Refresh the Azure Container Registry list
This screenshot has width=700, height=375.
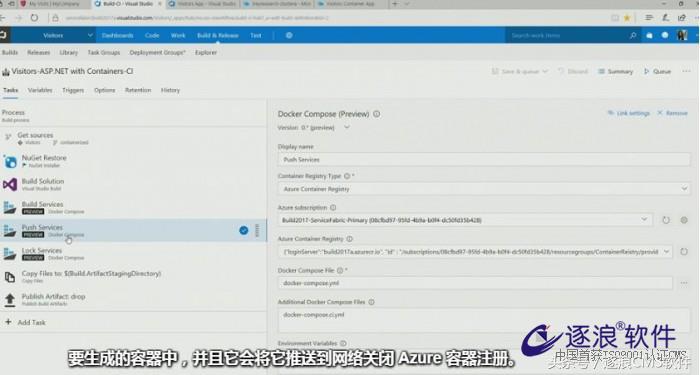click(683, 251)
